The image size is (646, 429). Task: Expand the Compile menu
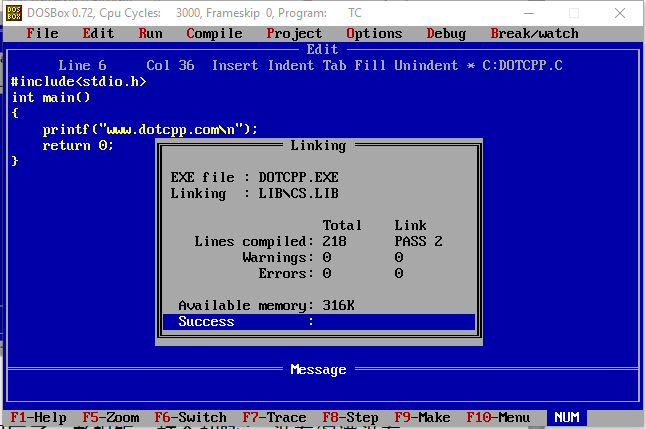coord(214,33)
